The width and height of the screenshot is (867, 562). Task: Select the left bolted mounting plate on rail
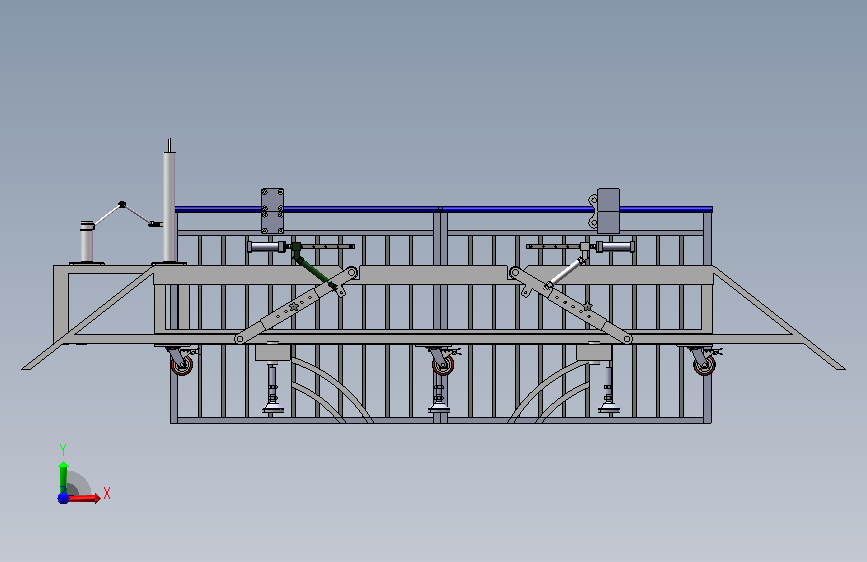click(273, 211)
